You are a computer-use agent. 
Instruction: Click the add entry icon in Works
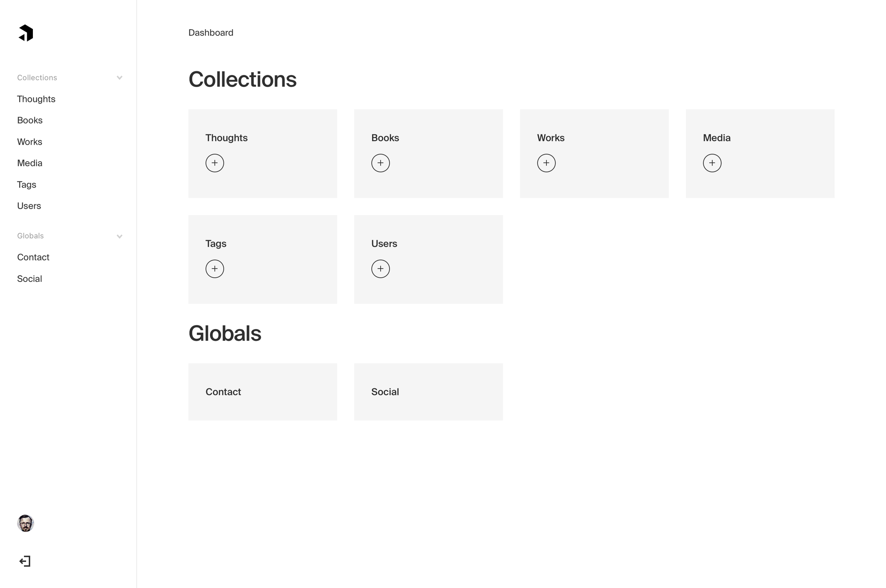[546, 163]
